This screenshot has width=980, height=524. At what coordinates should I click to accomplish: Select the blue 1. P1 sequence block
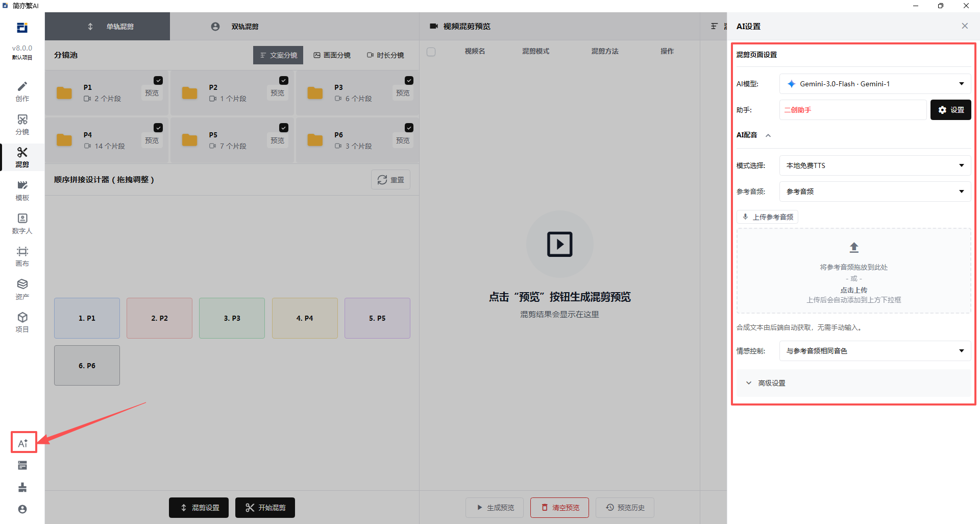87,318
